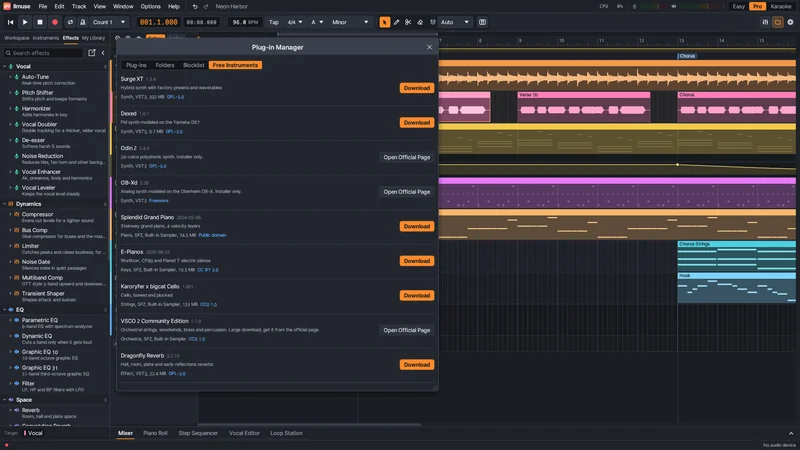Switch to Karaoke mode
Viewport: 800px width, 450px height.
click(x=781, y=7)
